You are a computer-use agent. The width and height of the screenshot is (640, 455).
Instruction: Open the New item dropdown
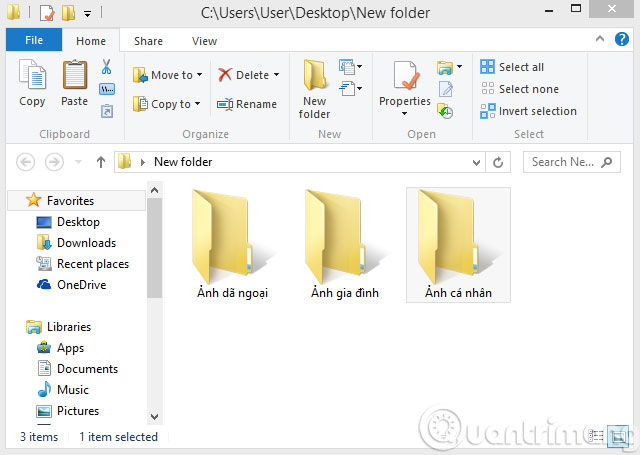[350, 67]
